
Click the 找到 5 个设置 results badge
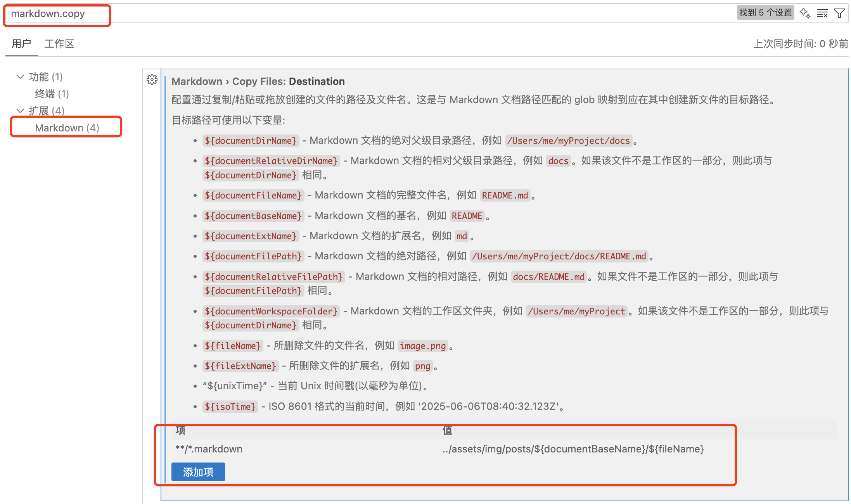point(765,12)
